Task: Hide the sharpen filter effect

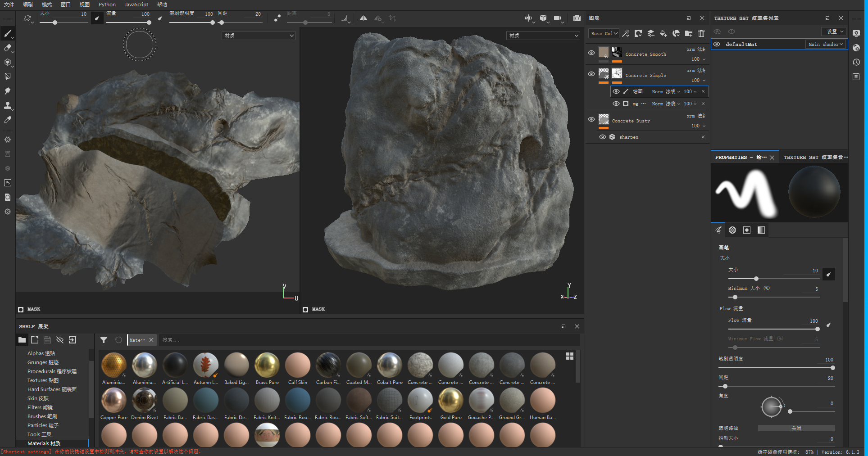Action: 602,137
